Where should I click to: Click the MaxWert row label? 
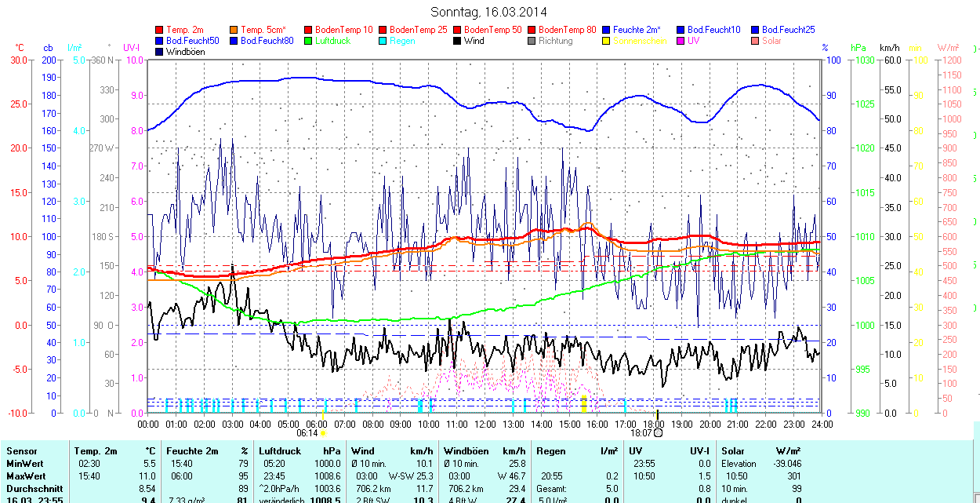coord(25,476)
